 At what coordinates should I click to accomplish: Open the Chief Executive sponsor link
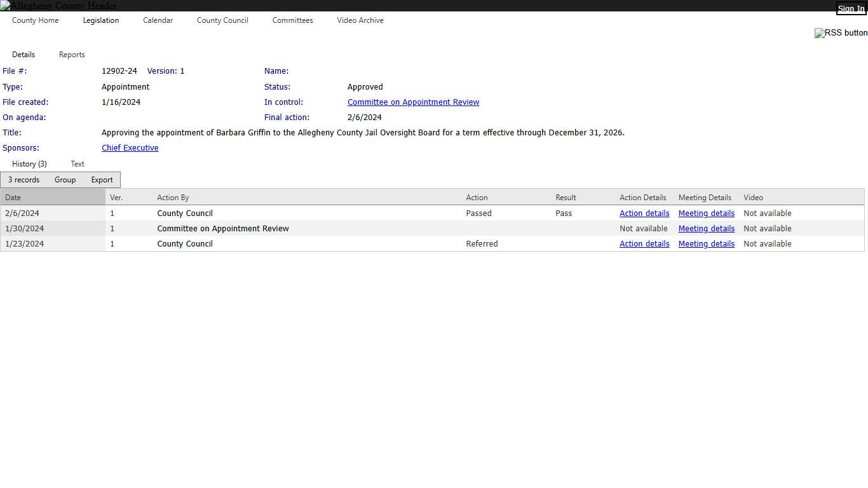point(130,148)
